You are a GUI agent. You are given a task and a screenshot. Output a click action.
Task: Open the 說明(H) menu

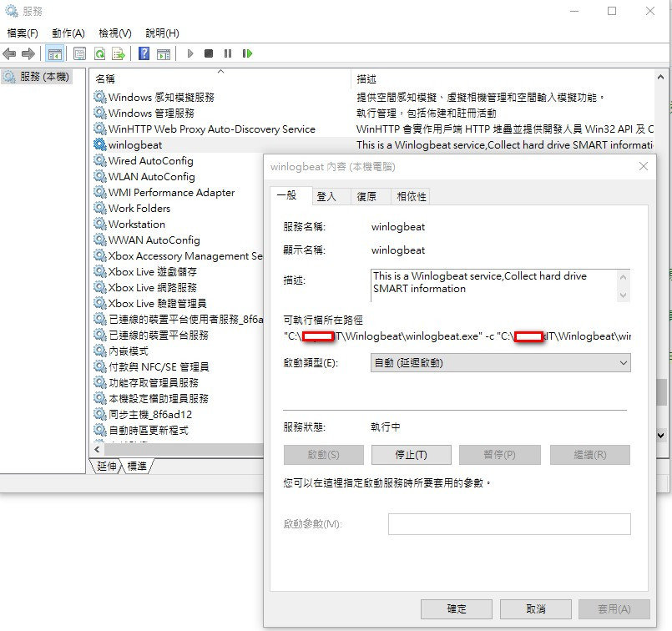162,33
